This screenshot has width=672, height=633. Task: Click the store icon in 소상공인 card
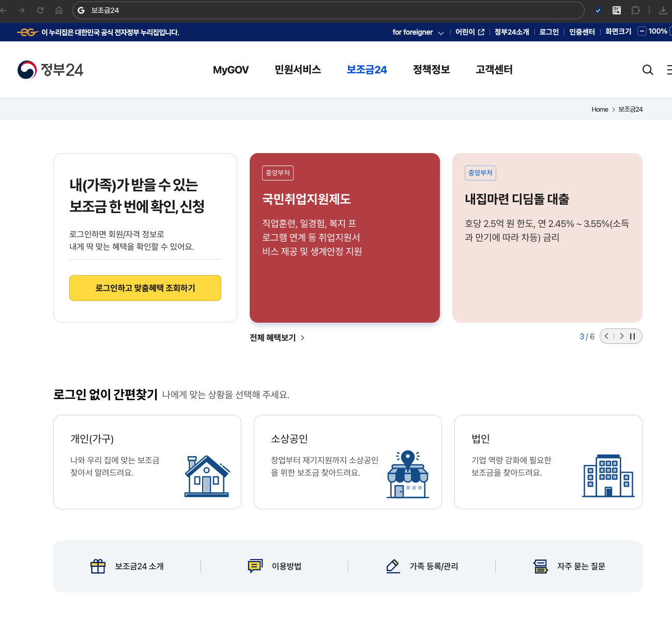(x=408, y=474)
